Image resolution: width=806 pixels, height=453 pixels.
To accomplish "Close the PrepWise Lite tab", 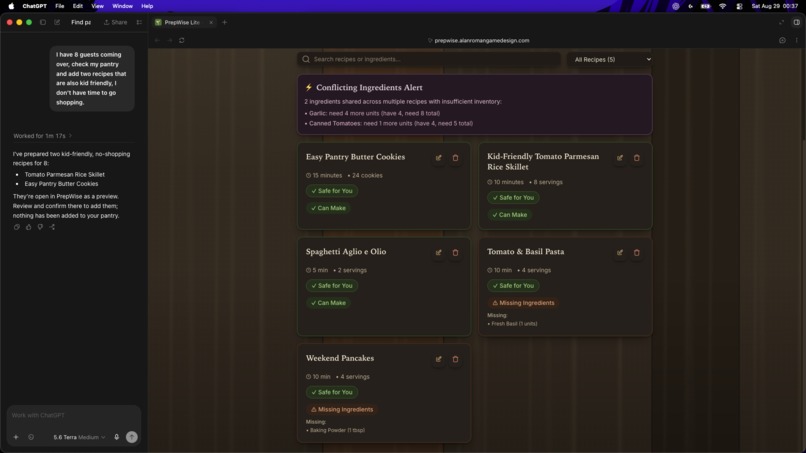I will pyautogui.click(x=211, y=23).
